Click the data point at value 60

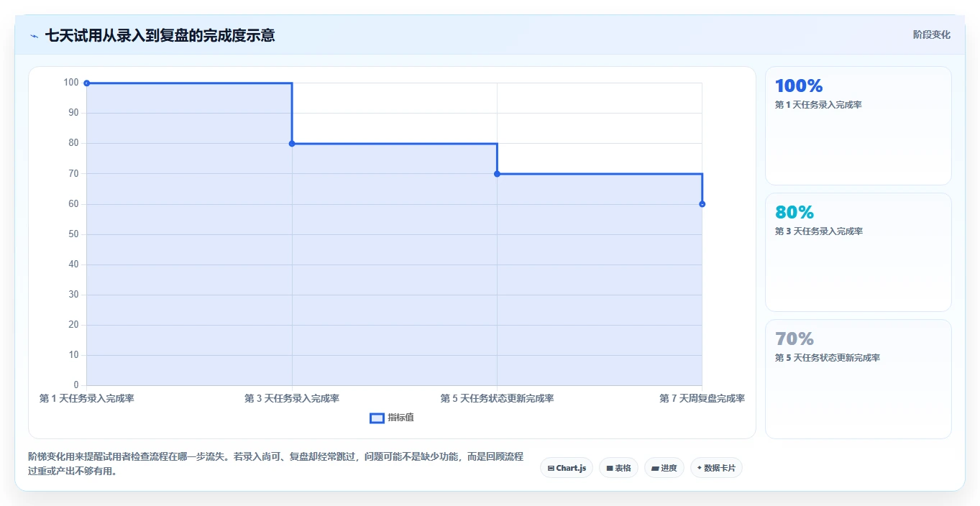702,204
